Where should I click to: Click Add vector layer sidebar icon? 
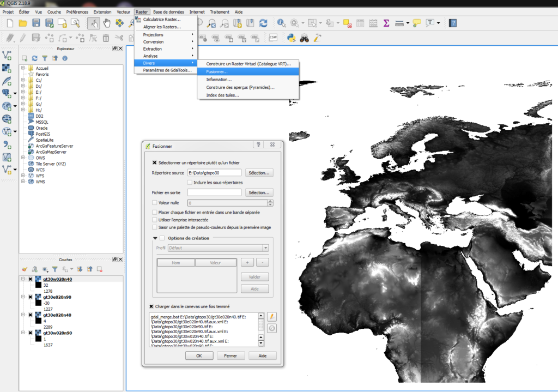pyautogui.click(x=7, y=56)
